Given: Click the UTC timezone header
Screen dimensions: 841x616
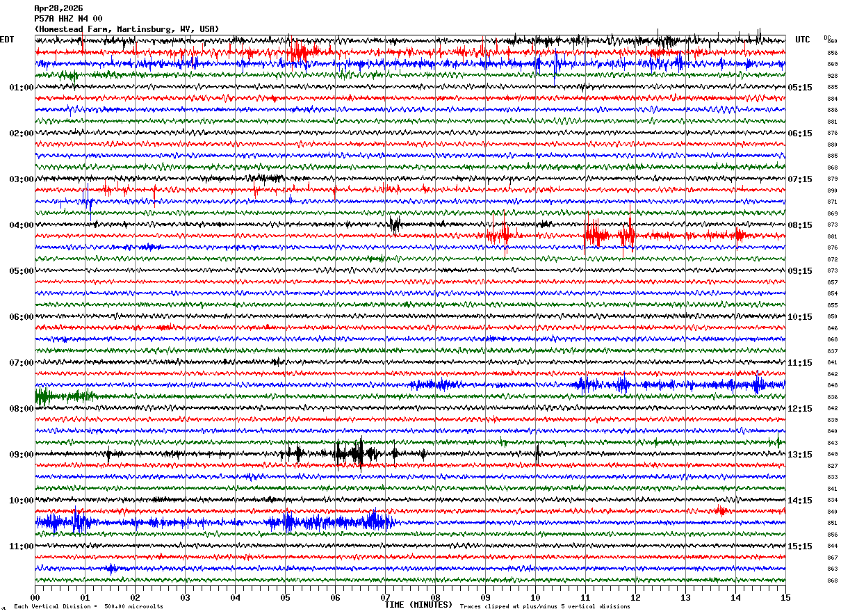Looking at the screenshot, I should pos(803,40).
